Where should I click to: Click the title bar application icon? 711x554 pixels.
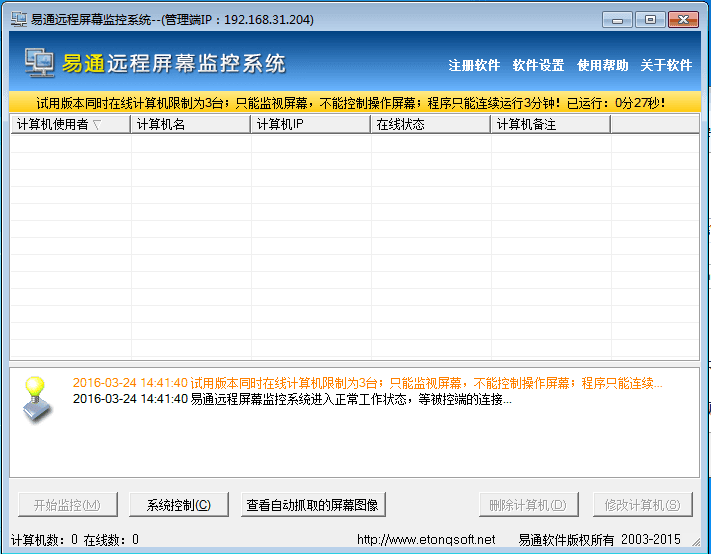(x=17, y=19)
